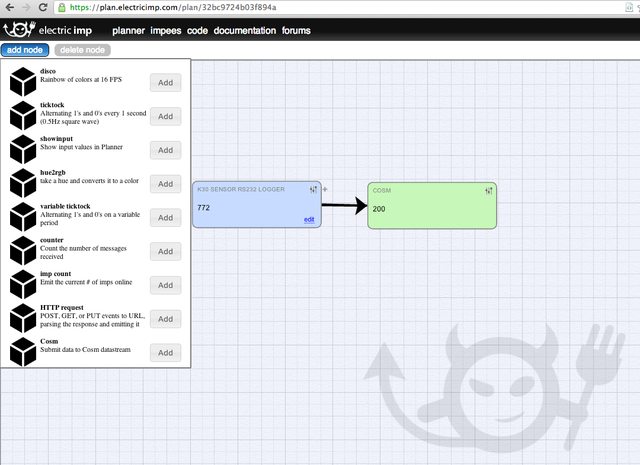Click the 'imp count' name text
Image resolution: width=640 pixels, height=465 pixels.
tap(56, 274)
